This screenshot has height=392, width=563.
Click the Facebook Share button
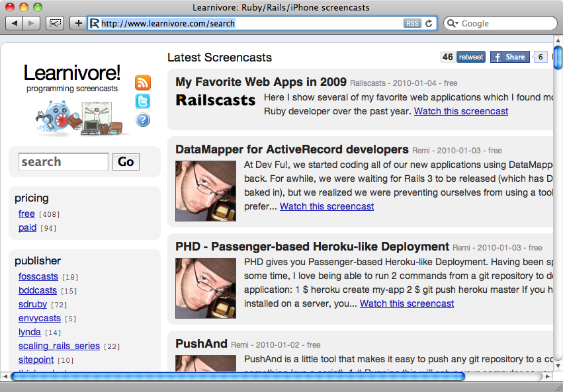point(510,57)
